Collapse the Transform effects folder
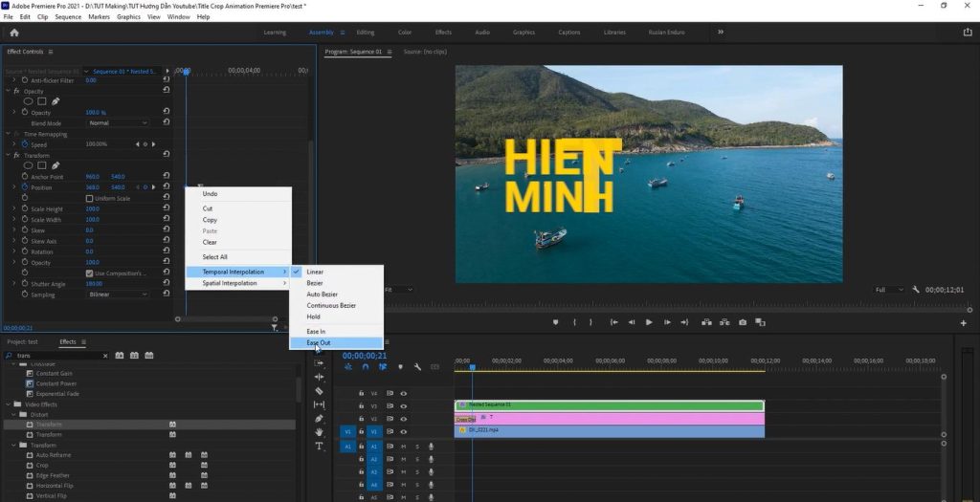980x502 pixels. pyautogui.click(x=13, y=446)
